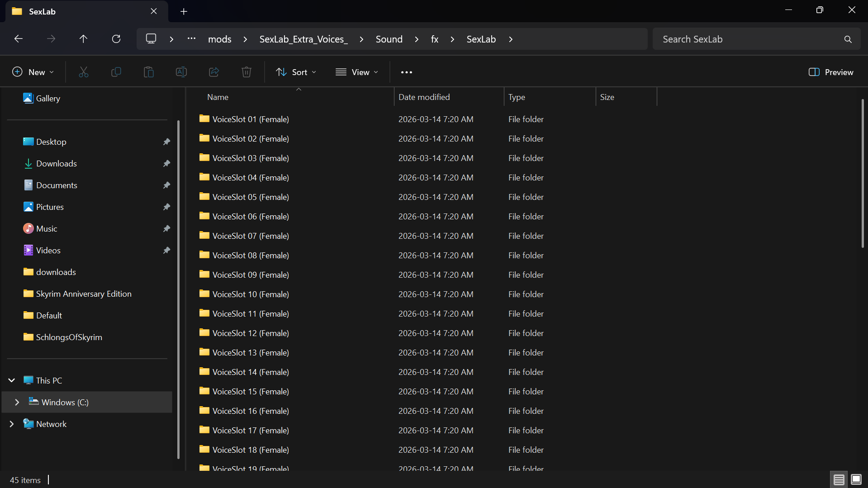Switch to large thumbnails view layout

click(856, 479)
